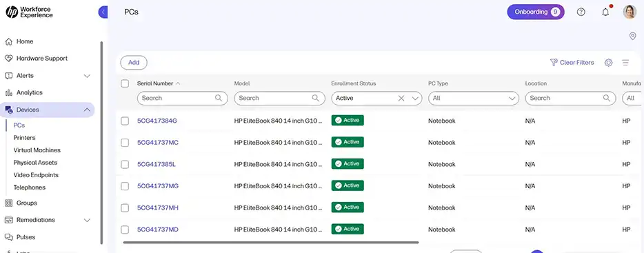Click the Alerts icon in sidebar
The height and width of the screenshot is (253, 644).
click(9, 76)
